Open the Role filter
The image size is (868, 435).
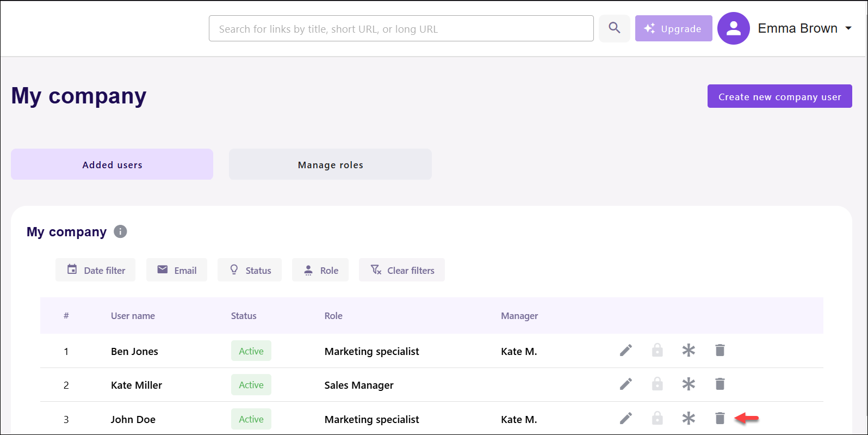[320, 270]
